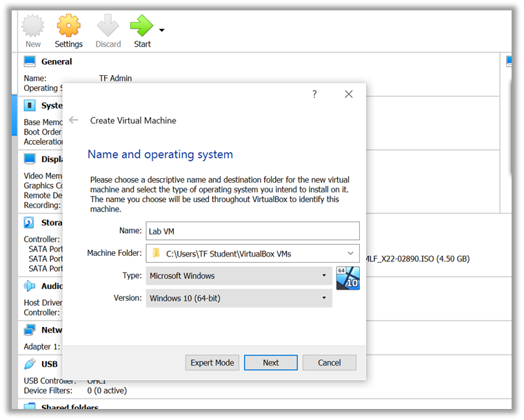The height and width of the screenshot is (420, 524).
Task: Click the Shared folders section icon
Action: tap(30, 406)
